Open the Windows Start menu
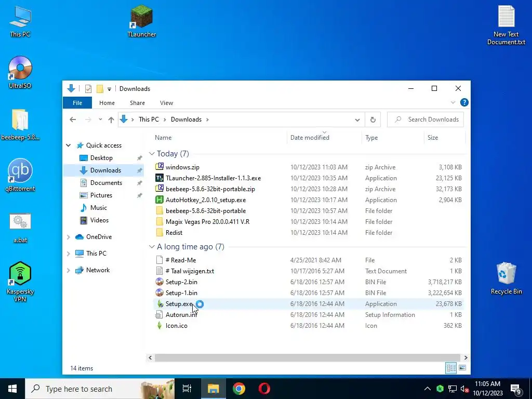 (12, 389)
